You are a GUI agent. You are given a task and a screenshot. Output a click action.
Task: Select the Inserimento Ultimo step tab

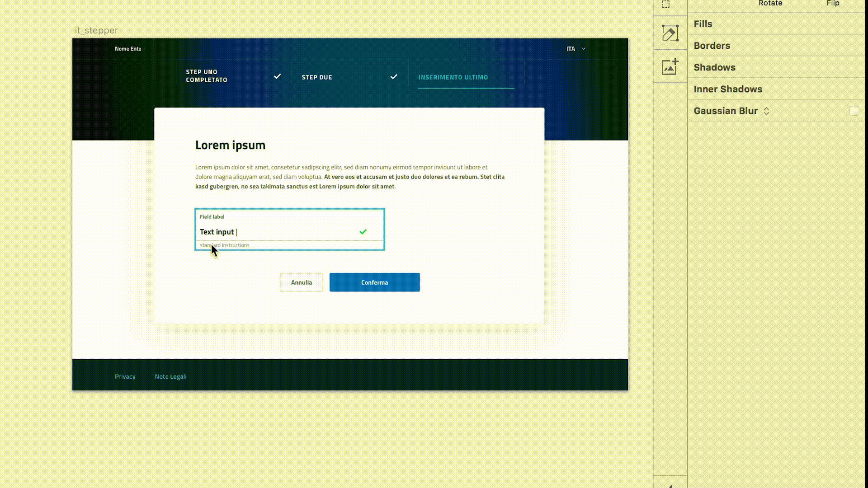coord(453,77)
